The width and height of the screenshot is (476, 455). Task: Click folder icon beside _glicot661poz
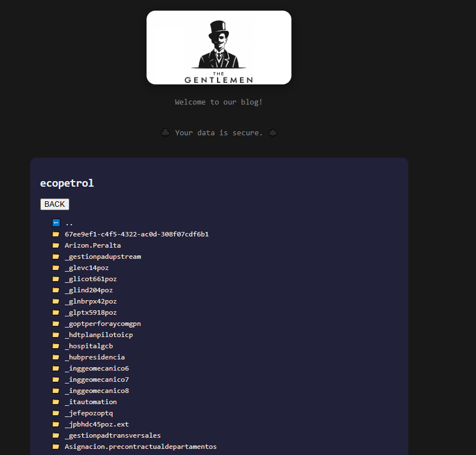[56, 279]
